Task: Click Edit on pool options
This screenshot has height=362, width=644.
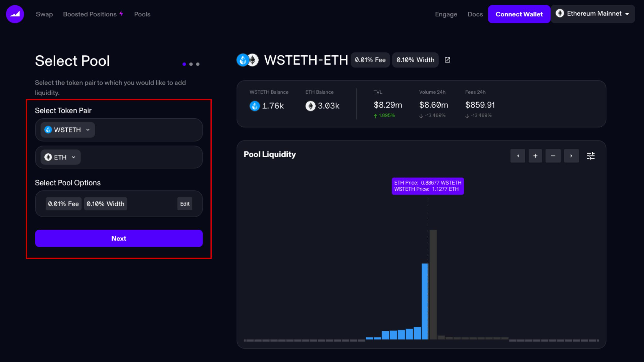Action: 185,204
